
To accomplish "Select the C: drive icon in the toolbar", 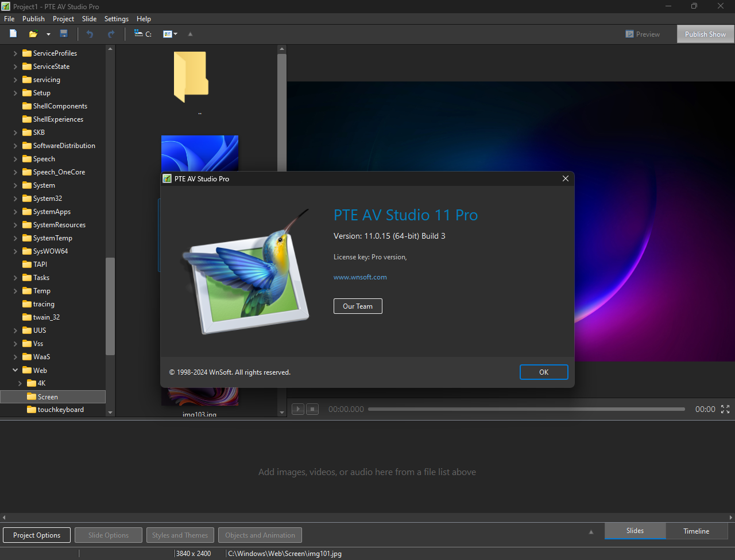I will [x=143, y=34].
